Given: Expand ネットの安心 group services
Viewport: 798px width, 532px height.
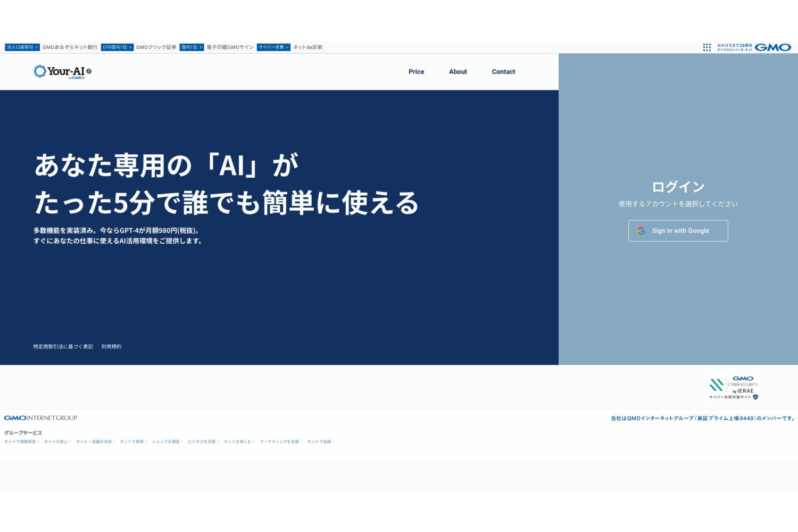Looking at the screenshot, I should pos(57,442).
